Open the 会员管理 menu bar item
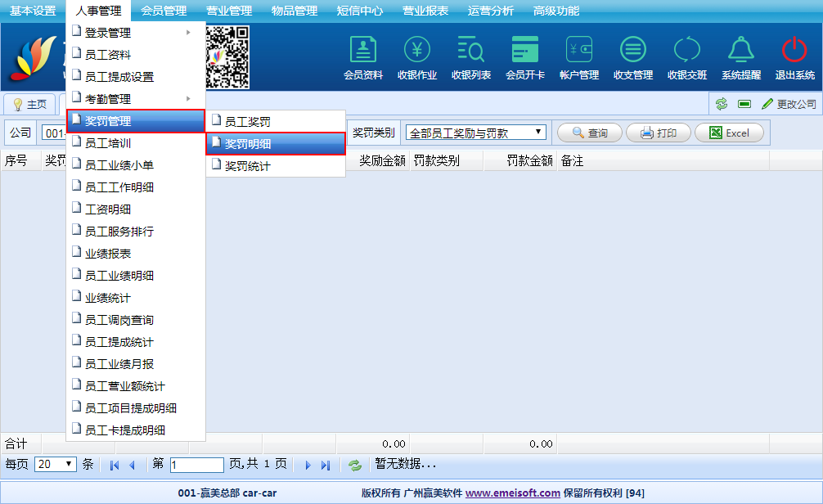This screenshot has width=823, height=504. tap(164, 11)
